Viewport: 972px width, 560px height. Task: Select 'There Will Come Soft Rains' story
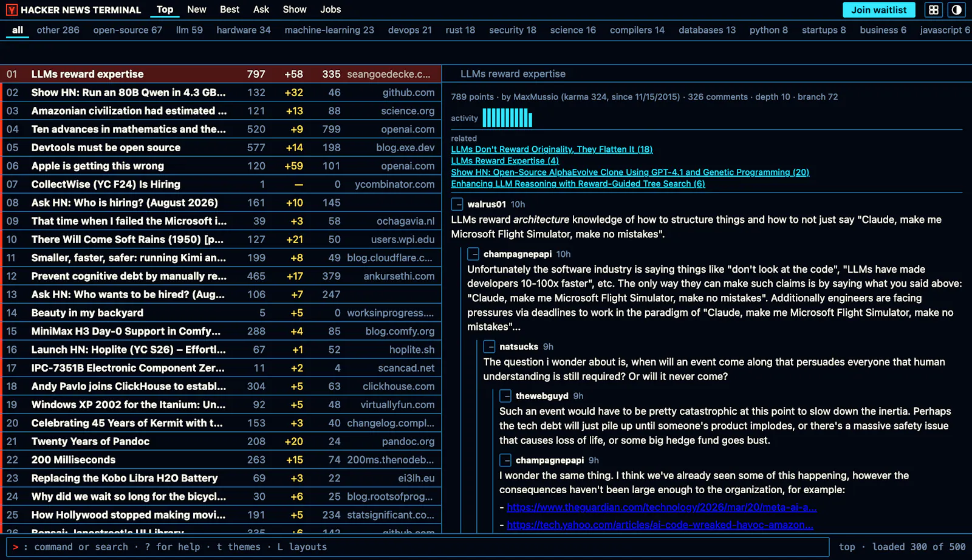[x=222, y=239]
